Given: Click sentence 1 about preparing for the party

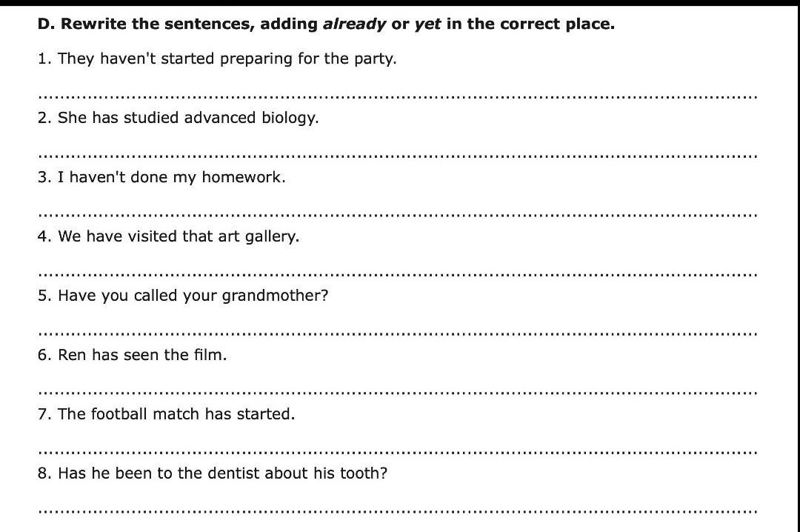Looking at the screenshot, I should pyautogui.click(x=217, y=59).
